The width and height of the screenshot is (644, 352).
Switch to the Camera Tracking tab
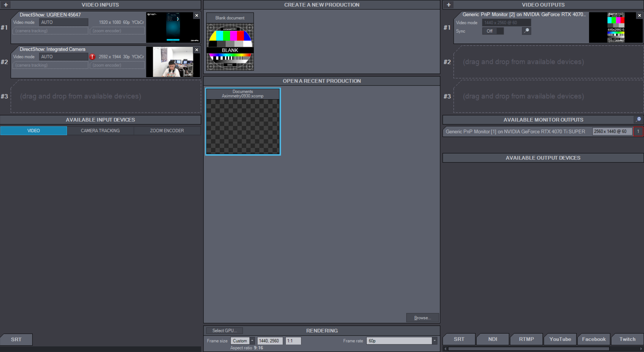tap(100, 131)
